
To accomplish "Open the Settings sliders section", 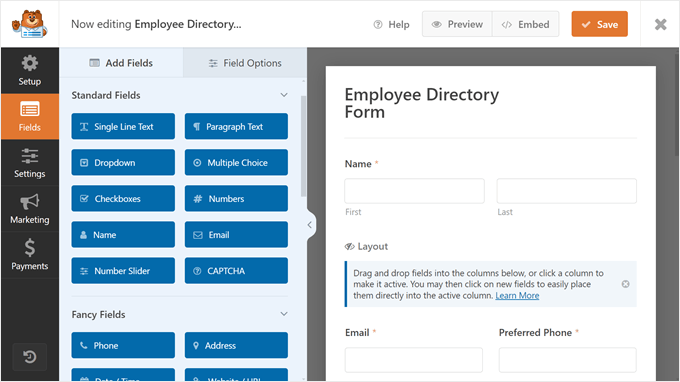I will [x=30, y=163].
